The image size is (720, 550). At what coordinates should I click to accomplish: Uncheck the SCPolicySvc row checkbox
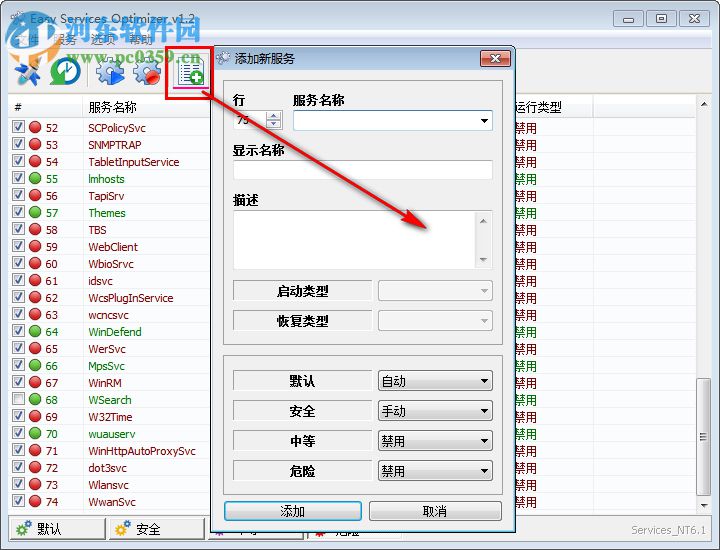18,127
